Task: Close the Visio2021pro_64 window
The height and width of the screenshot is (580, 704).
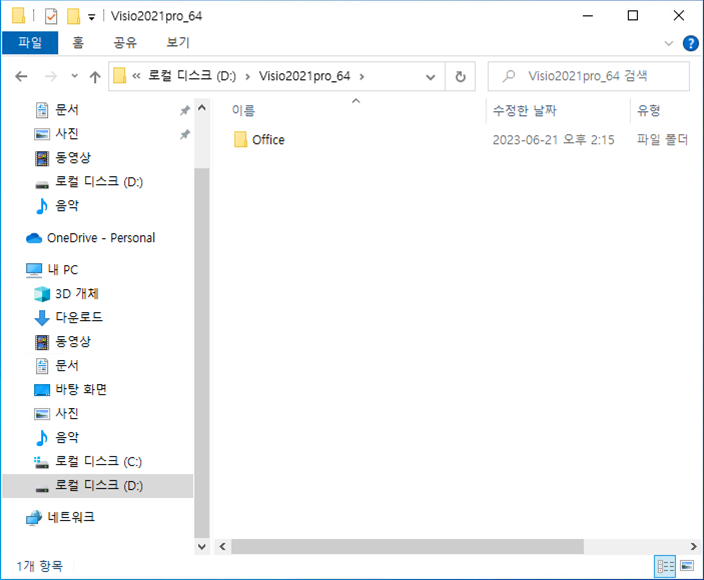Action: (x=679, y=16)
